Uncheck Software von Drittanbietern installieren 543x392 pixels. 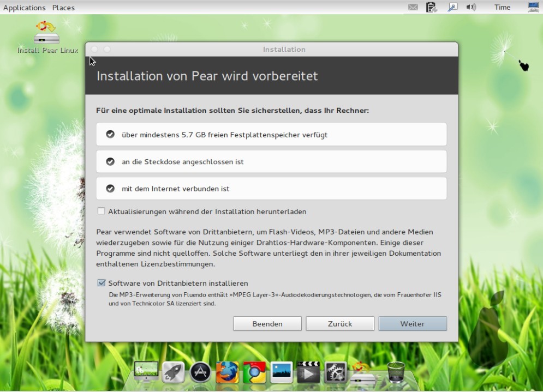pyautogui.click(x=101, y=282)
